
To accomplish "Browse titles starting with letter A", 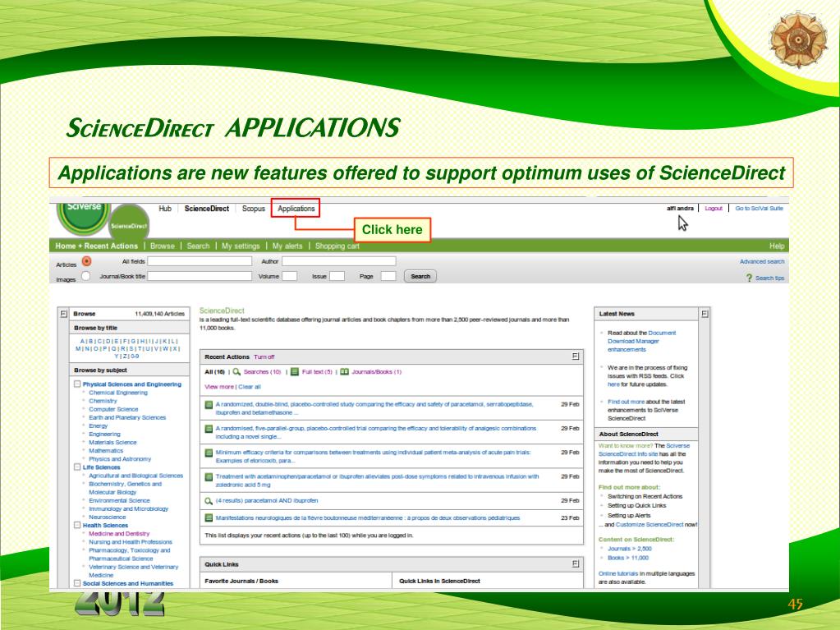I will point(82,341).
